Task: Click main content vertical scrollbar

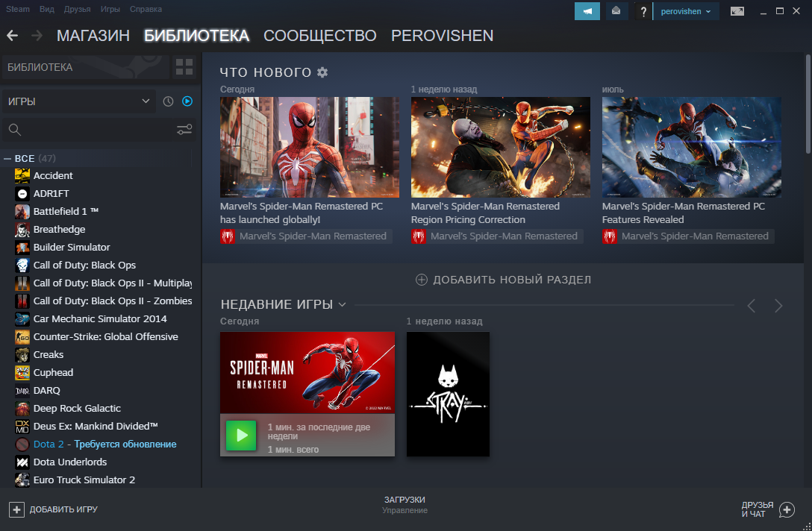Action: pyautogui.click(x=808, y=104)
